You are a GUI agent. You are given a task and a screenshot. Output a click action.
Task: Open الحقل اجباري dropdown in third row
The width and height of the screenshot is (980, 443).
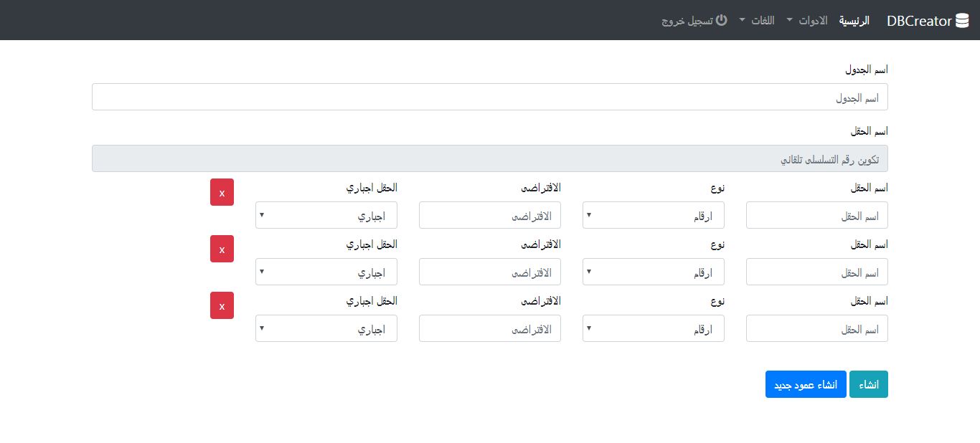[x=326, y=328]
